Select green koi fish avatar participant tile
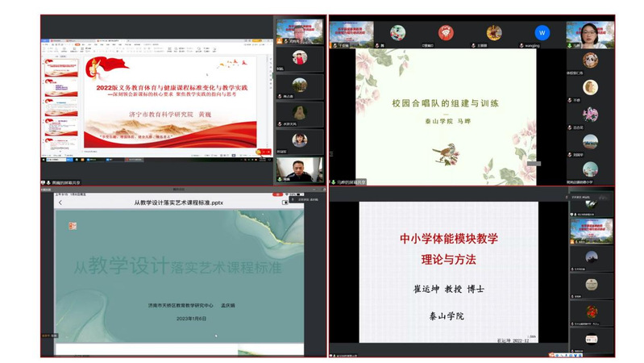 pyautogui.click(x=397, y=33)
